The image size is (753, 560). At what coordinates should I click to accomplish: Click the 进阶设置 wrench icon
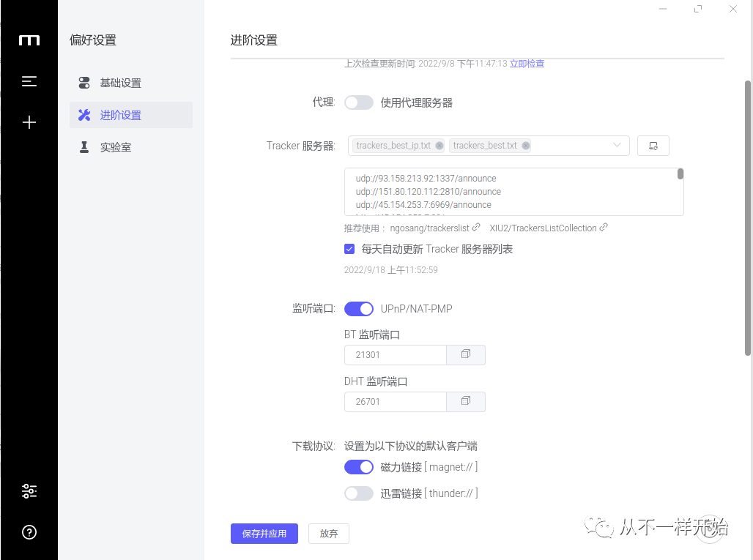coord(84,115)
